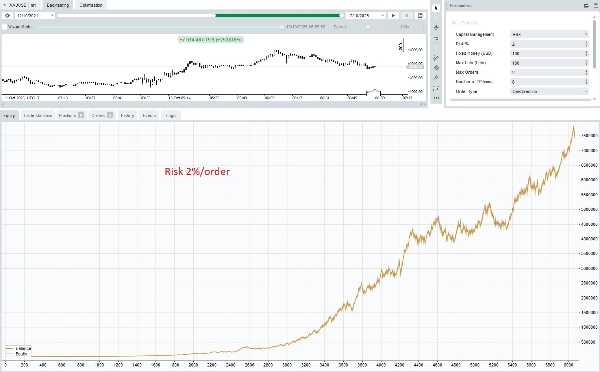Open the Order Type dropdown
Screen dimensions: 600x372
(x=549, y=91)
